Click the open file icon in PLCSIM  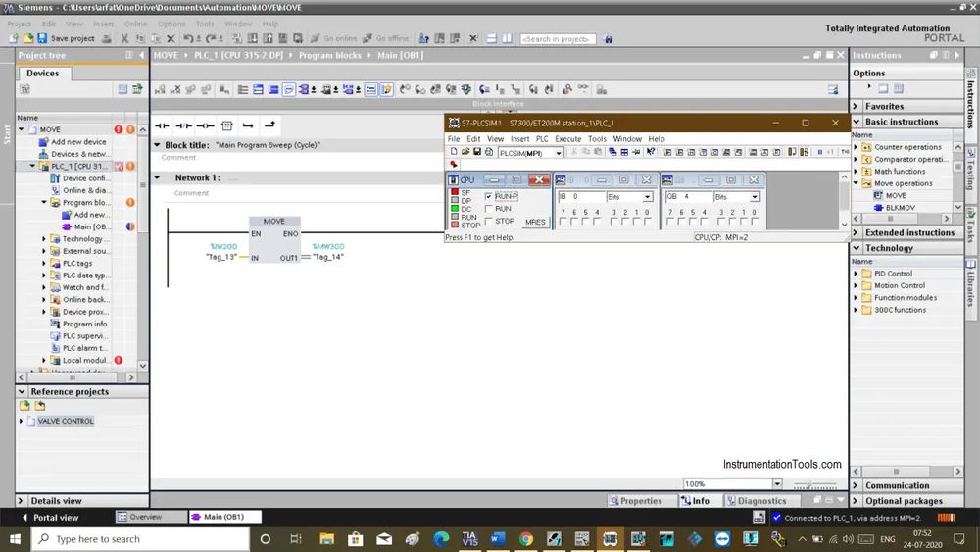(x=465, y=151)
